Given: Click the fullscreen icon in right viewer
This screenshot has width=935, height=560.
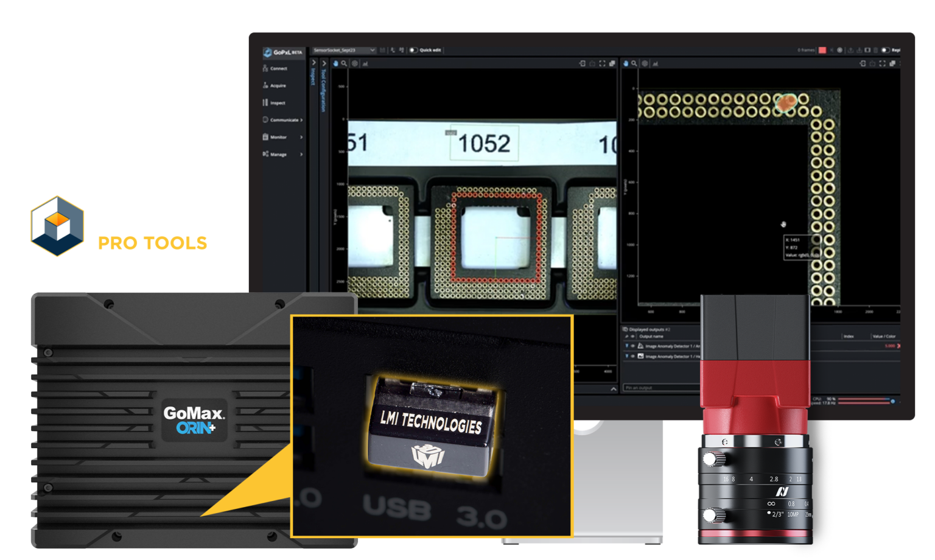Looking at the screenshot, I should [882, 63].
